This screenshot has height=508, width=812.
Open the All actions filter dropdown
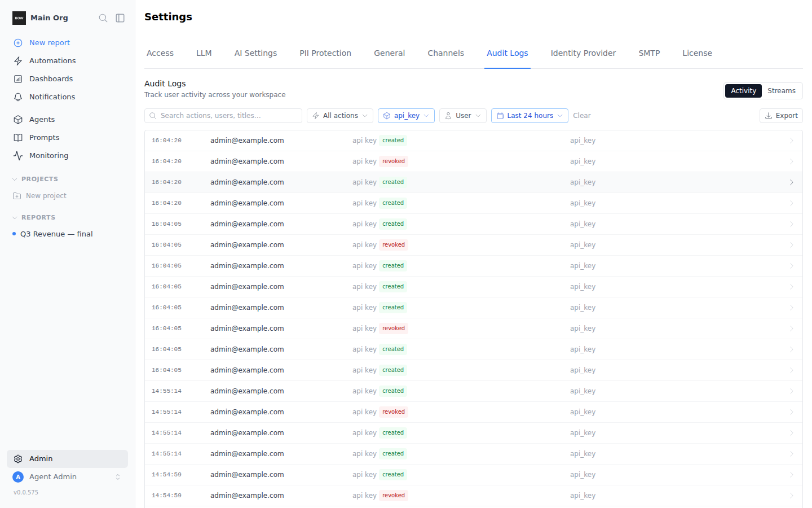[x=340, y=116]
